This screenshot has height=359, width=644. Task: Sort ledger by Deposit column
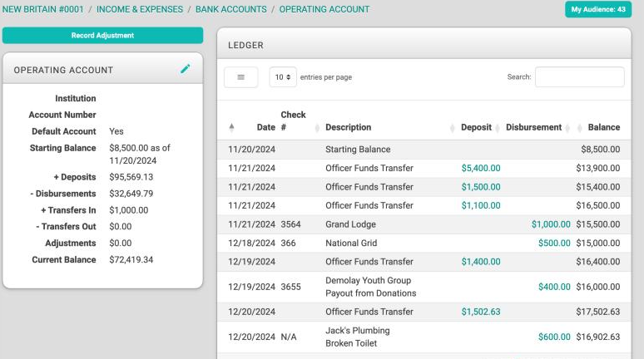pos(476,127)
